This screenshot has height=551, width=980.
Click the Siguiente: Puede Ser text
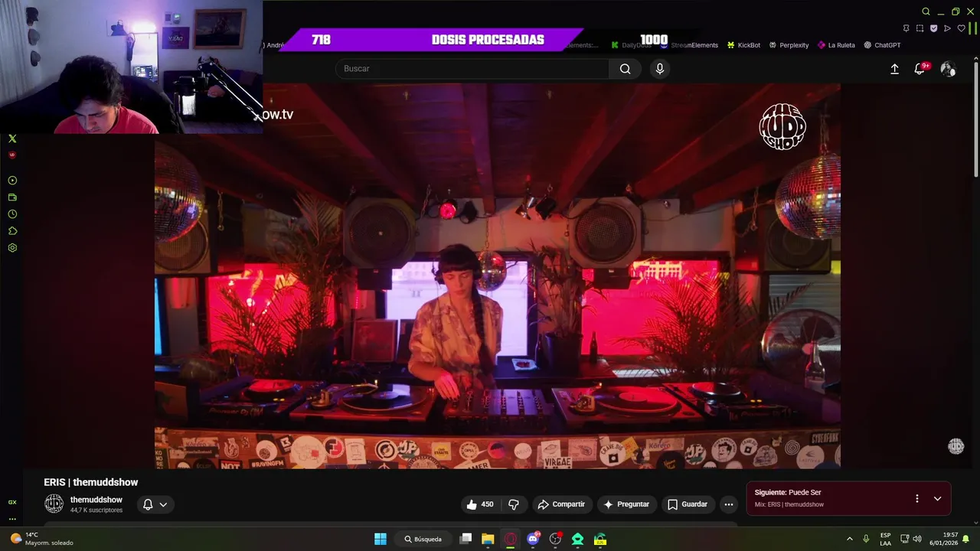[788, 493]
